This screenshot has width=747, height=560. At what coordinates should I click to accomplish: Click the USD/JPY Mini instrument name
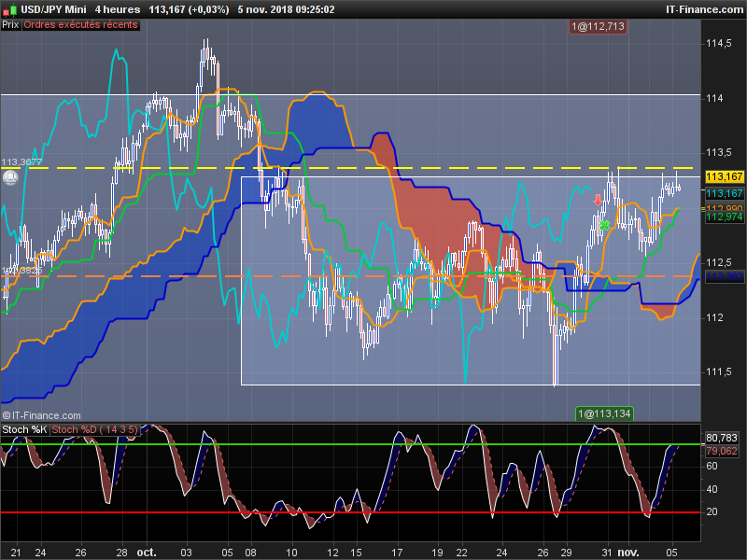[53, 9]
